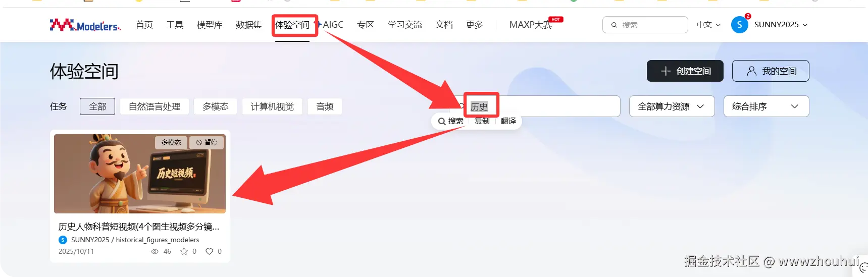Open the 综合排序 sorting dropdown
Viewport: 868px width, 277px height.
pos(766,106)
